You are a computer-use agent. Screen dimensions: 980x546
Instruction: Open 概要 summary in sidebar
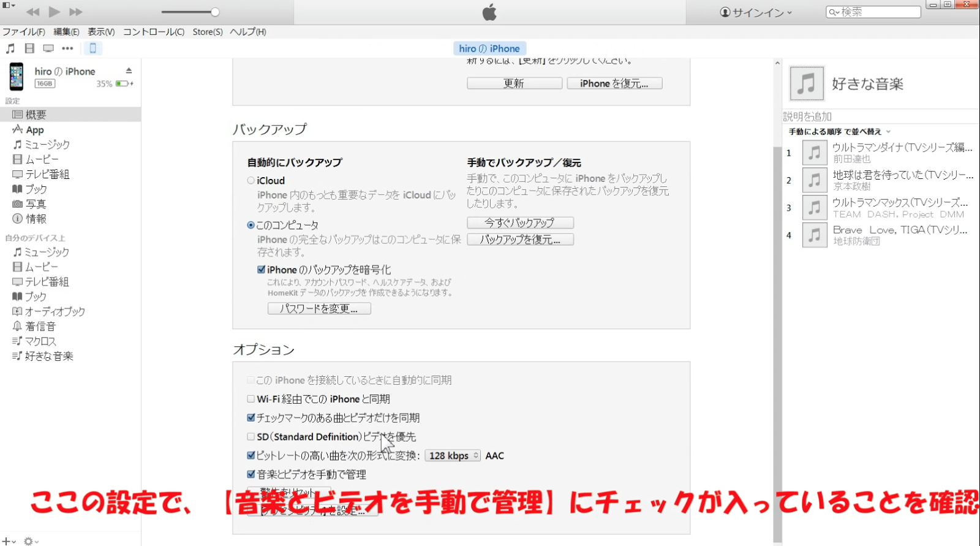pos(70,115)
